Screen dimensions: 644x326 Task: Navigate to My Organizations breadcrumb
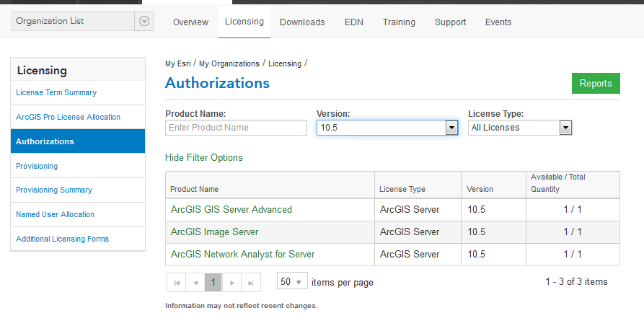click(x=229, y=63)
